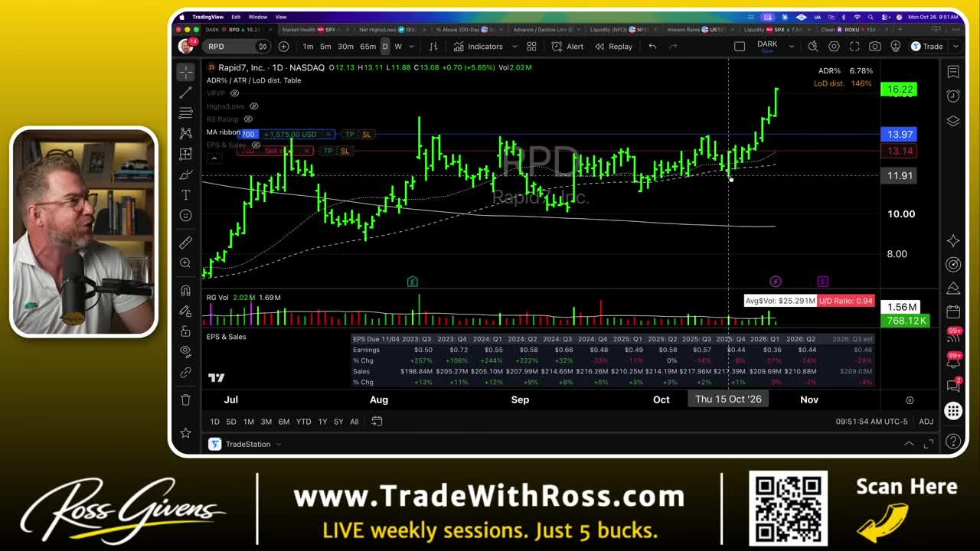Click the zoom in tool
The image size is (980, 551).
[x=185, y=263]
